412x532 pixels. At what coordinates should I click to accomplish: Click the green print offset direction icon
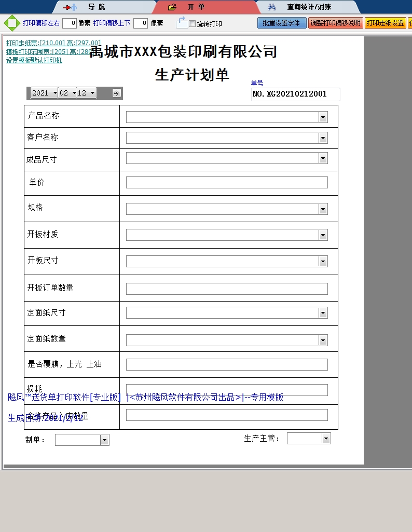coord(11,23)
